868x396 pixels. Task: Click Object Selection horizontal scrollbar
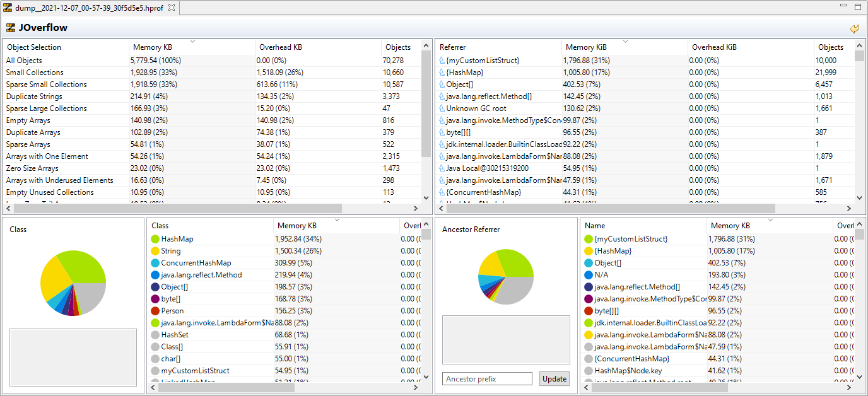click(178, 208)
